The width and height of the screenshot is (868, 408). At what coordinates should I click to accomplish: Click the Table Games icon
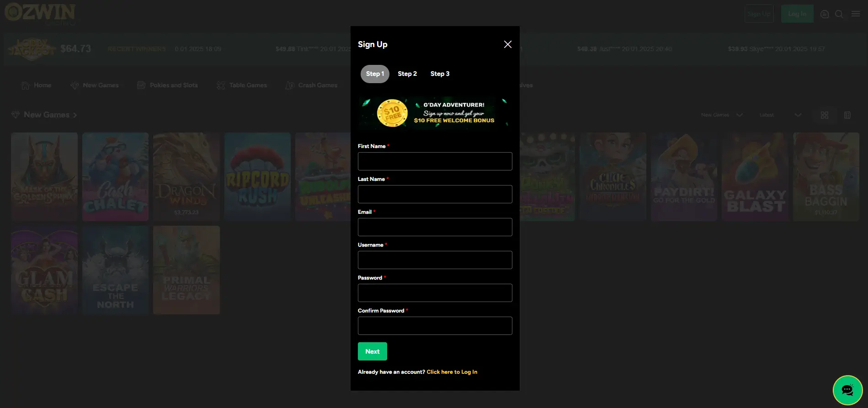pyautogui.click(x=221, y=85)
